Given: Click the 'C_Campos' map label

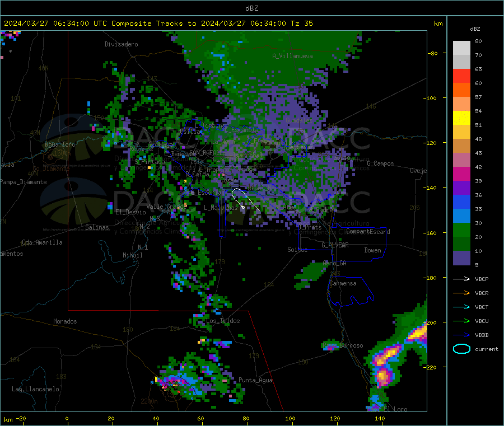Looking at the screenshot, I should click(x=381, y=163).
